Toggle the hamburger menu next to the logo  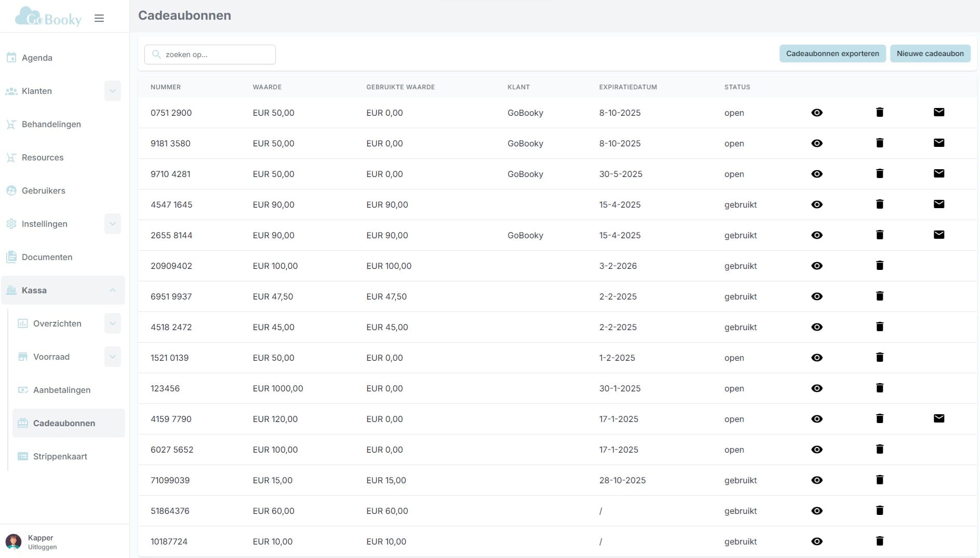[x=99, y=18]
